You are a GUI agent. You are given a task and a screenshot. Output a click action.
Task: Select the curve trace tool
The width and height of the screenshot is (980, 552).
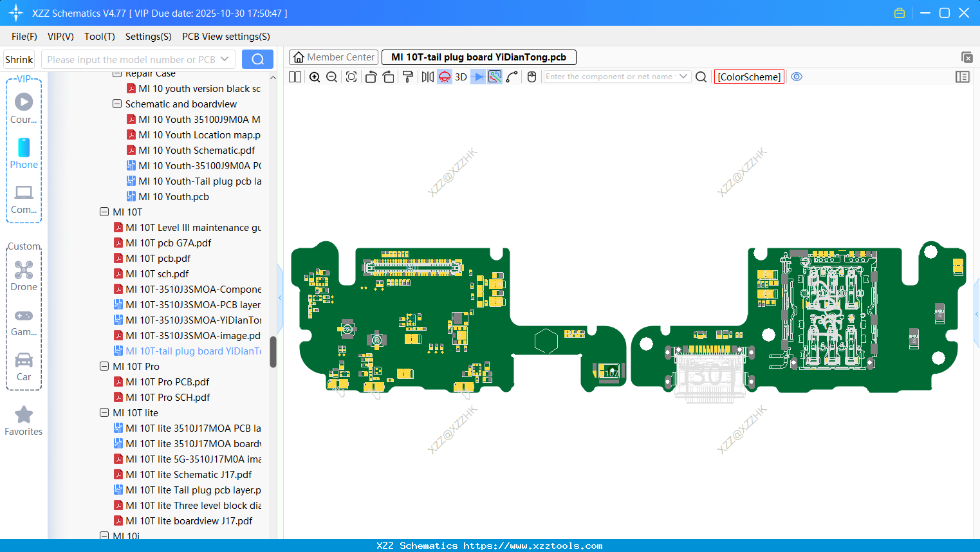coord(512,77)
